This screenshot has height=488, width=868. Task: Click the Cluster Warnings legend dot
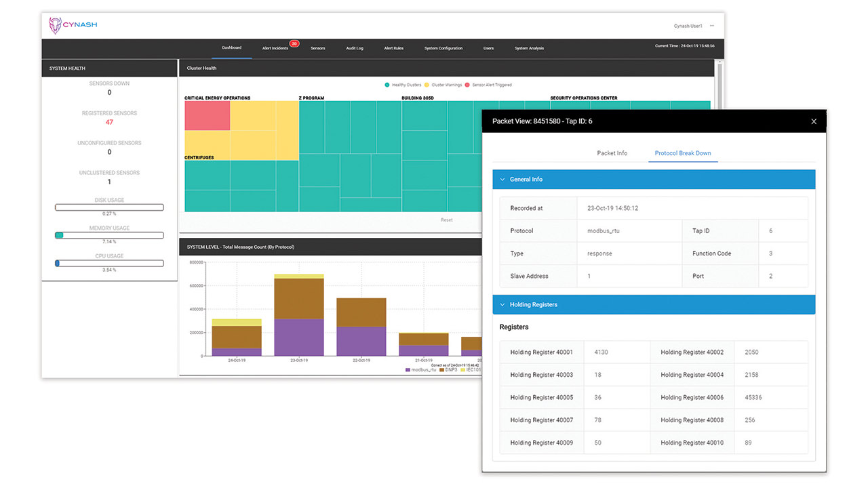[x=427, y=85]
